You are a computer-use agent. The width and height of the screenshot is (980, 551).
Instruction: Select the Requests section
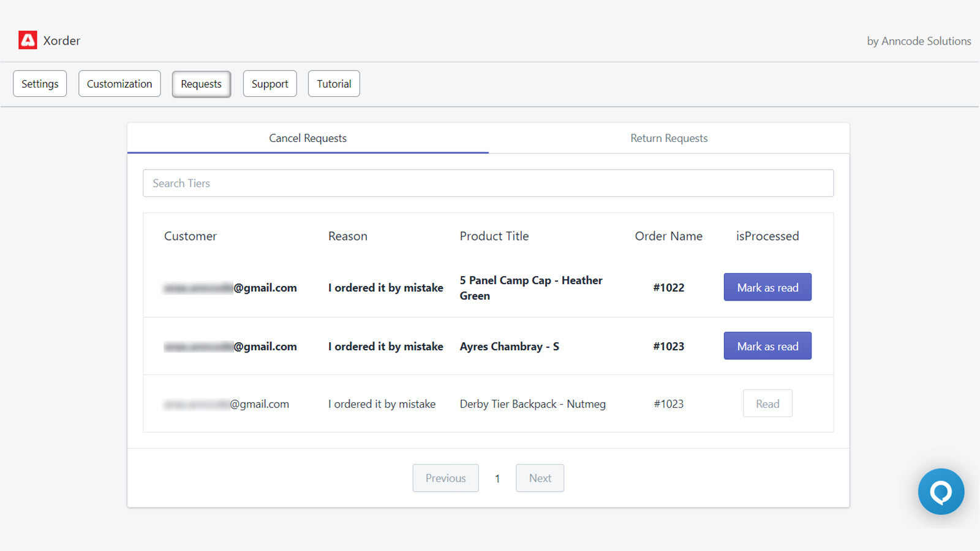coord(201,84)
